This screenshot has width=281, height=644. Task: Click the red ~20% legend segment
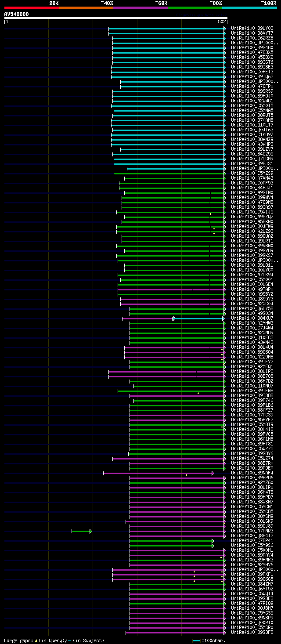tap(31, 7)
